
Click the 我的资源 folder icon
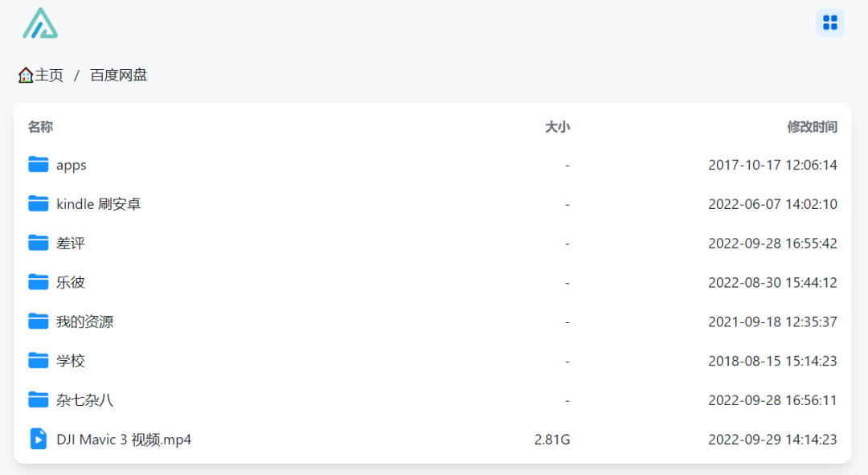click(39, 321)
